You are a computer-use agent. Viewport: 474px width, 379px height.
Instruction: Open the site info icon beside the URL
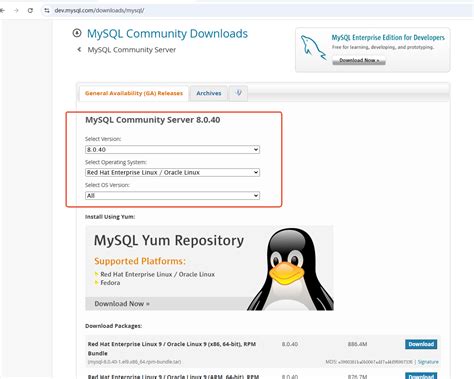[47, 10]
